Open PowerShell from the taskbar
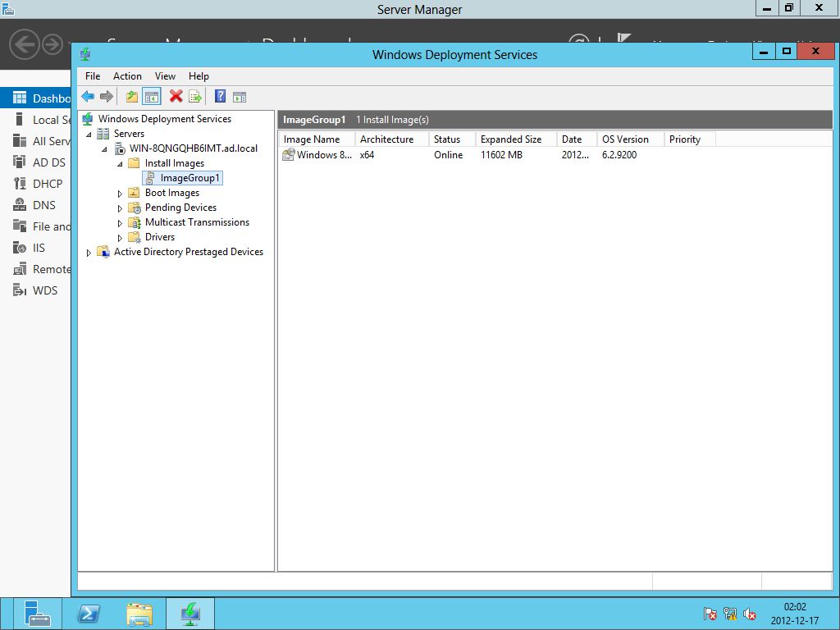The image size is (840, 630). click(x=89, y=614)
